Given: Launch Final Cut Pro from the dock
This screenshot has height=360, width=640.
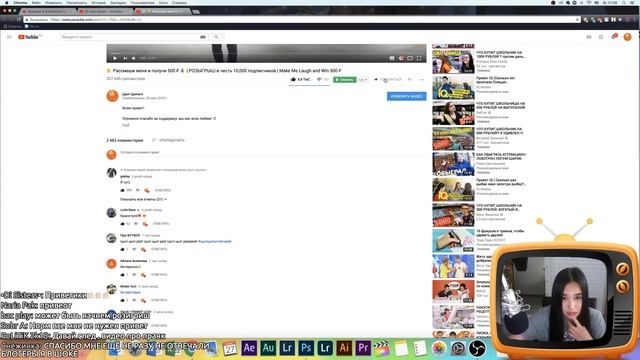Looking at the screenshot, I should 382,349.
